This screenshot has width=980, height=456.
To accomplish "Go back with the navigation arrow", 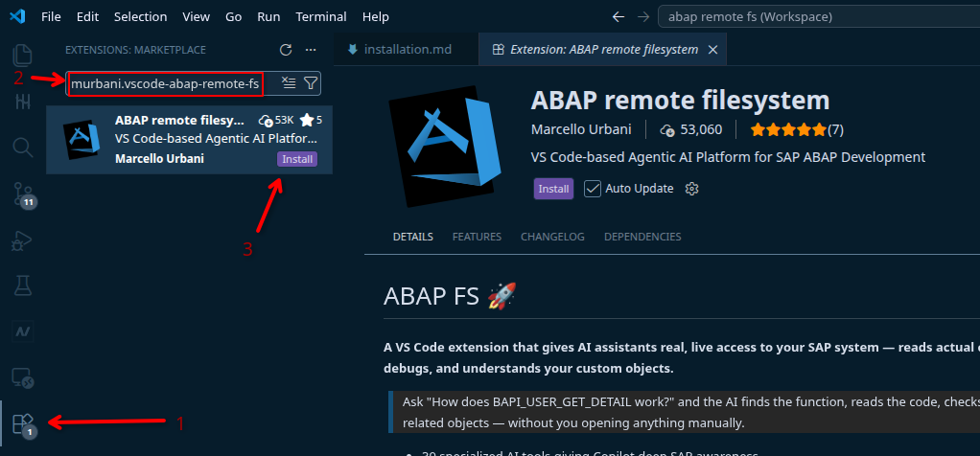I will pos(618,17).
